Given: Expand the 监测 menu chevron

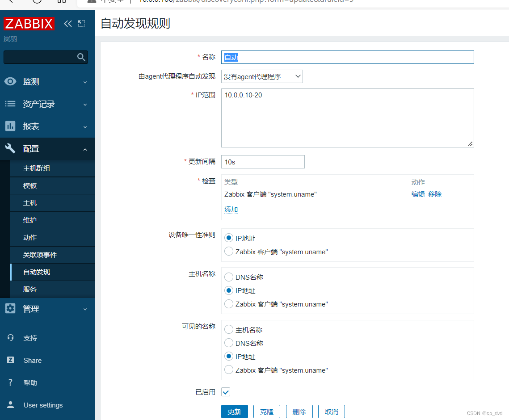Looking at the screenshot, I should [x=85, y=82].
